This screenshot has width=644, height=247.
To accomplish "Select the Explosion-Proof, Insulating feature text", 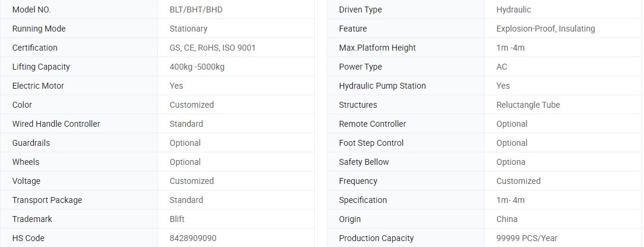I will click(545, 29).
